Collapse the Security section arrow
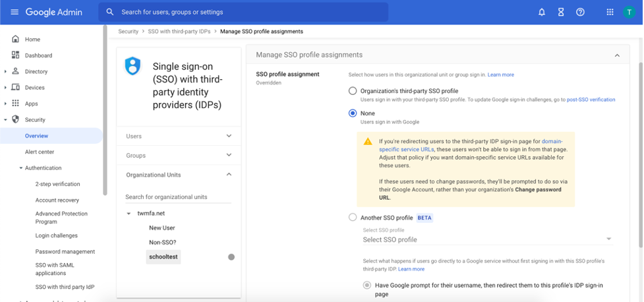Viewport: 644px width, 302px height. pos(5,119)
